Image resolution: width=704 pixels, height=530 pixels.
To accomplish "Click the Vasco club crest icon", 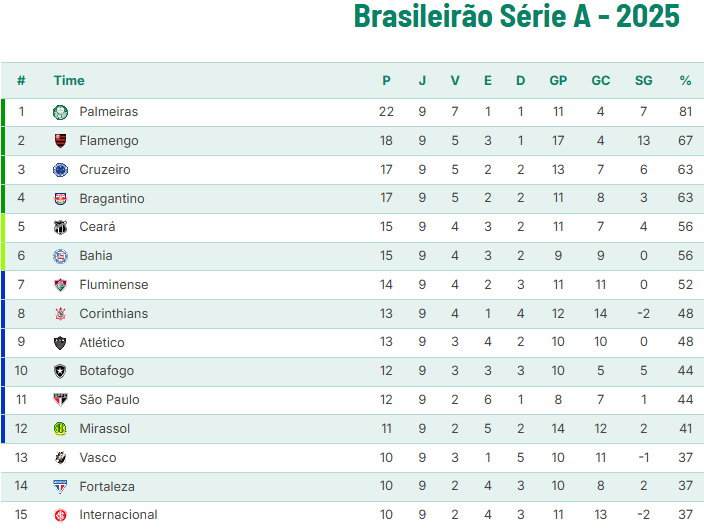I will [x=60, y=458].
